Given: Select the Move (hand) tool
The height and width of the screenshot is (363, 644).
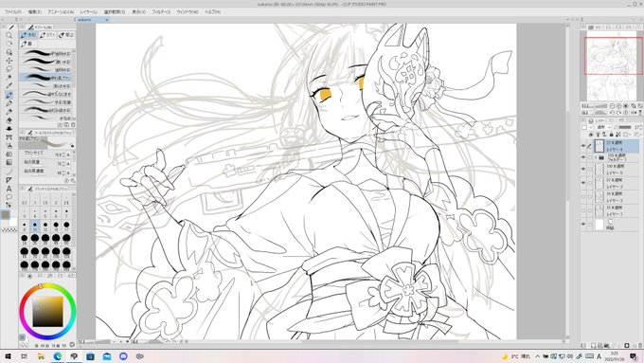Looking at the screenshot, I should click(x=9, y=44).
